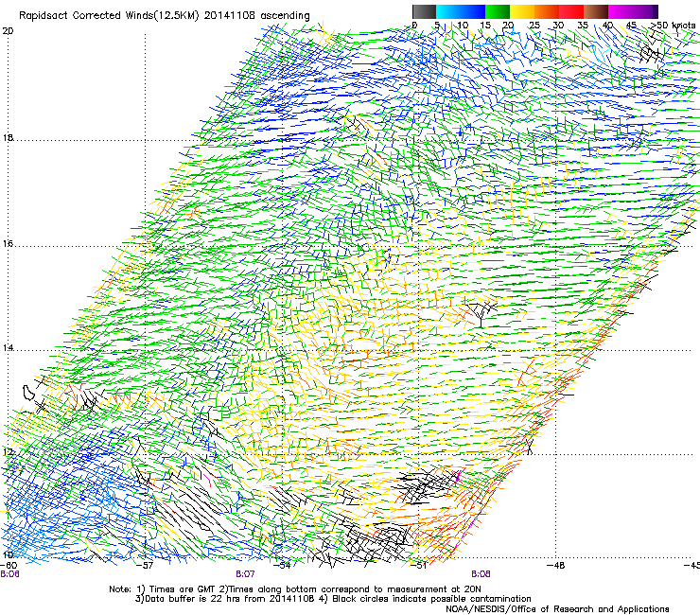Click the Rapidscat Corrected Winds title text
This screenshot has width=700, height=615.
click(x=165, y=16)
